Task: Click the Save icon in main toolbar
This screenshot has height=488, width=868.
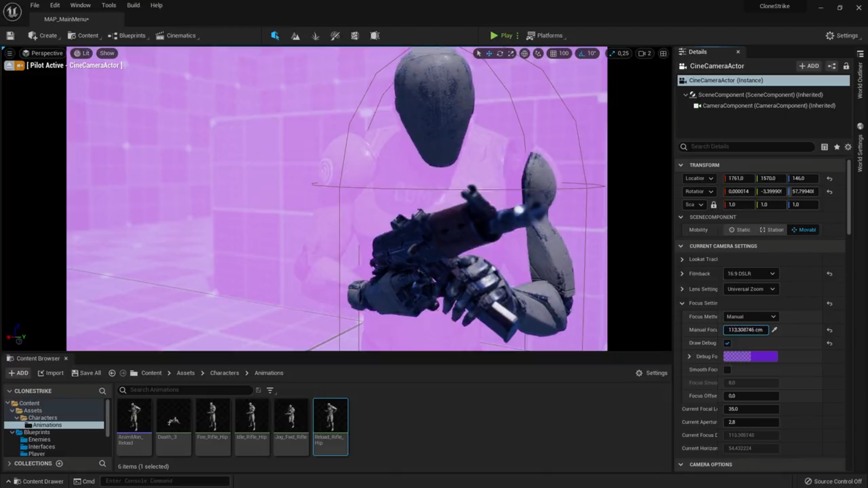Action: coord(10,36)
